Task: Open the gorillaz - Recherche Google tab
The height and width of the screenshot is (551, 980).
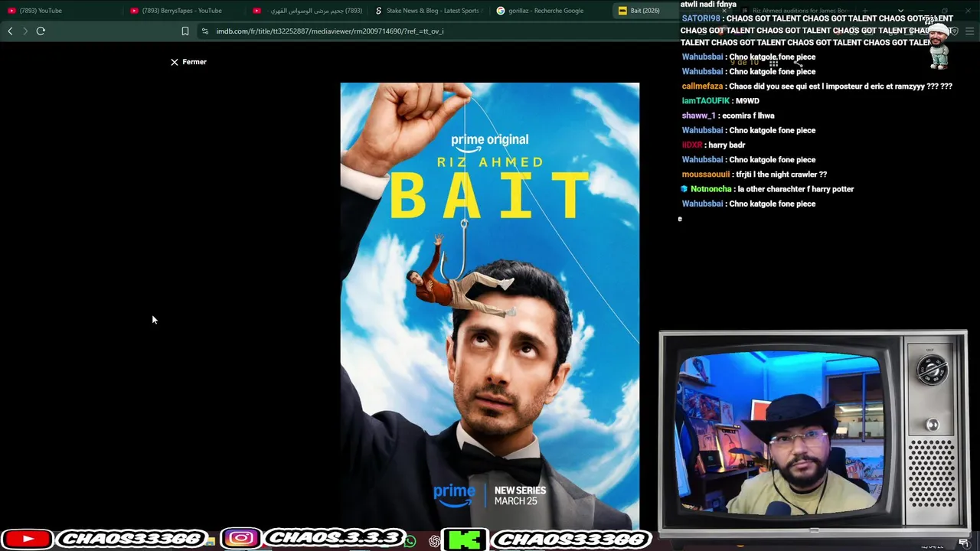Action: point(551,11)
